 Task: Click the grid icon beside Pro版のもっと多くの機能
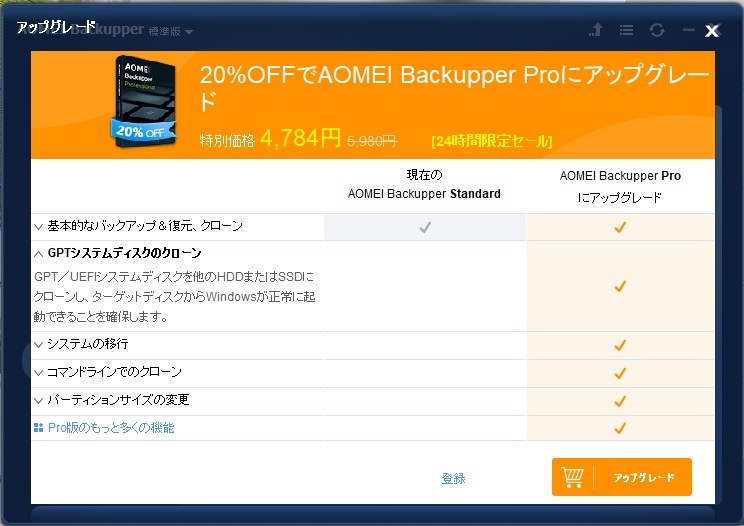click(x=38, y=428)
